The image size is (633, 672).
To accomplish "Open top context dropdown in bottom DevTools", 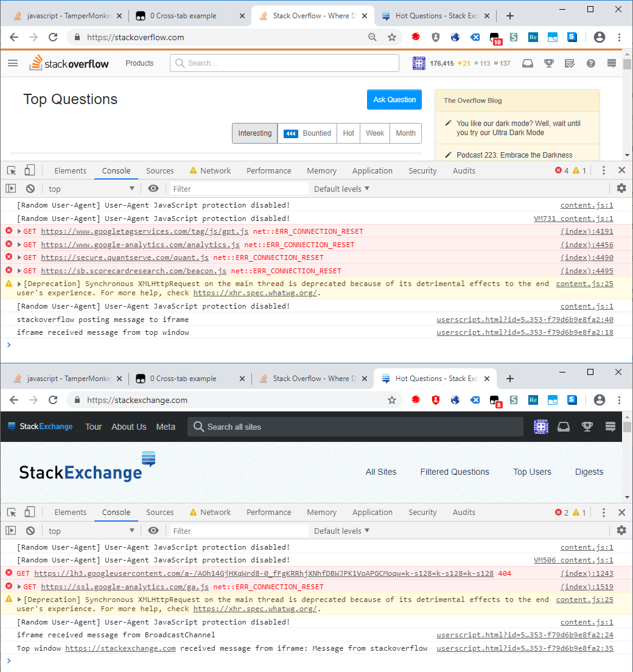I will [x=91, y=531].
